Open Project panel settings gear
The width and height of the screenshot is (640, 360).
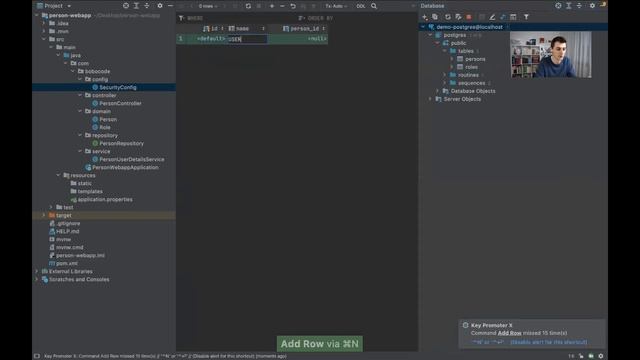[x=160, y=6]
